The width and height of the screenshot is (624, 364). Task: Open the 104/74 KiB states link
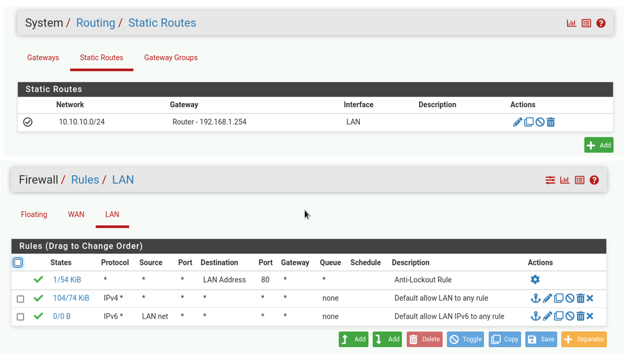click(x=71, y=298)
